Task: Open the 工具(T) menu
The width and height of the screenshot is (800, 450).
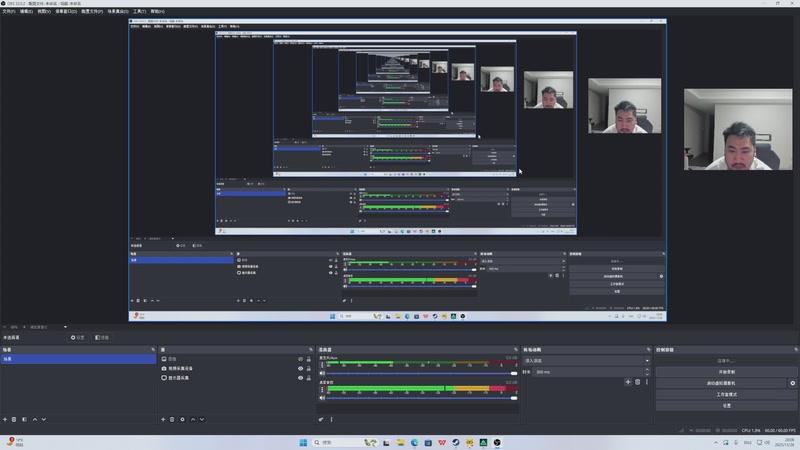Action: pos(139,11)
